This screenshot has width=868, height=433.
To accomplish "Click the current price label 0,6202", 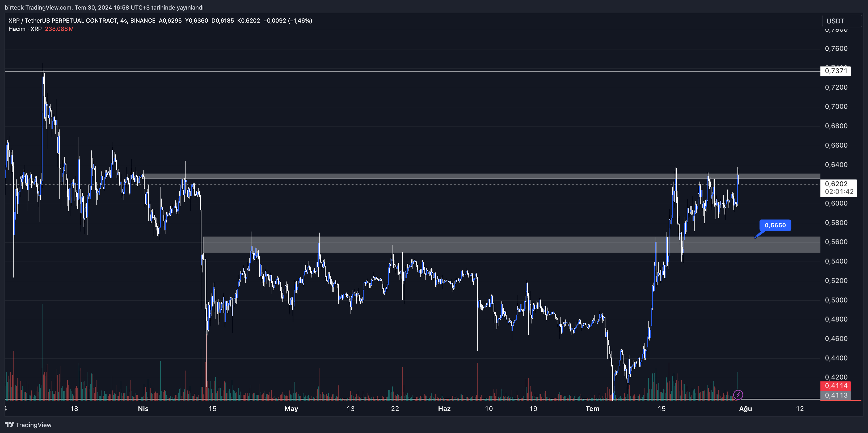I will click(838, 188).
